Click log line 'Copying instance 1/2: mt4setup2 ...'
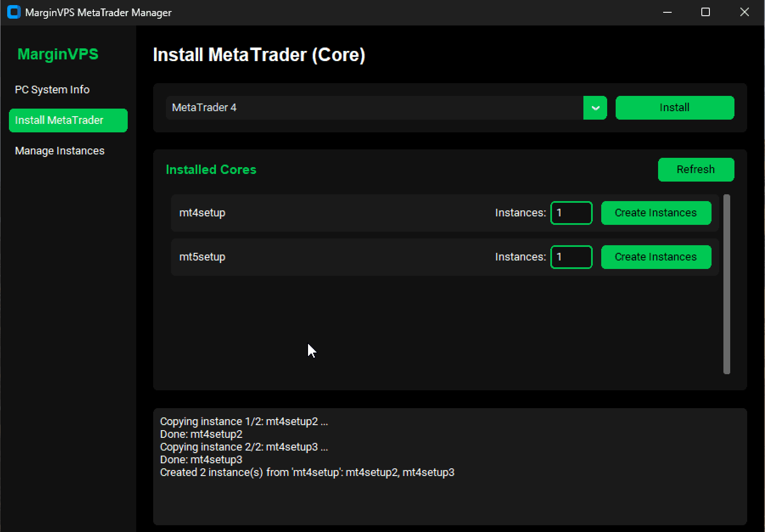Screen dimensions: 765x532 [244, 422]
